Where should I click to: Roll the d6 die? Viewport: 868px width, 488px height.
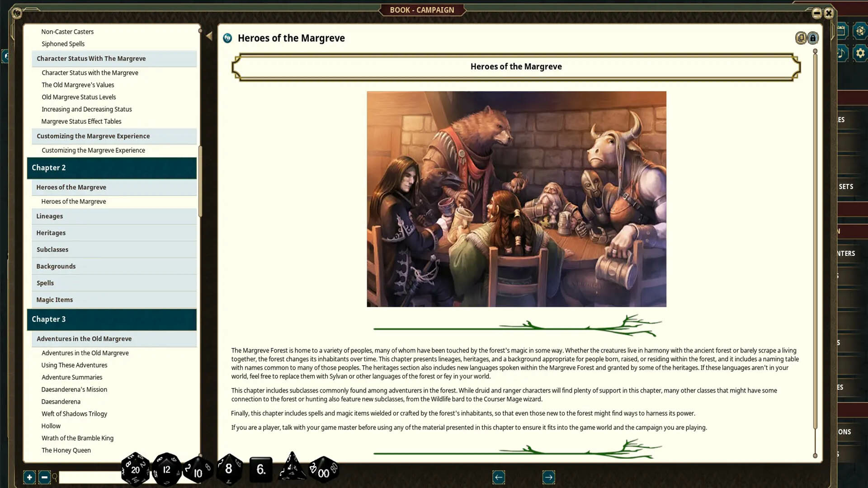pos(261,470)
